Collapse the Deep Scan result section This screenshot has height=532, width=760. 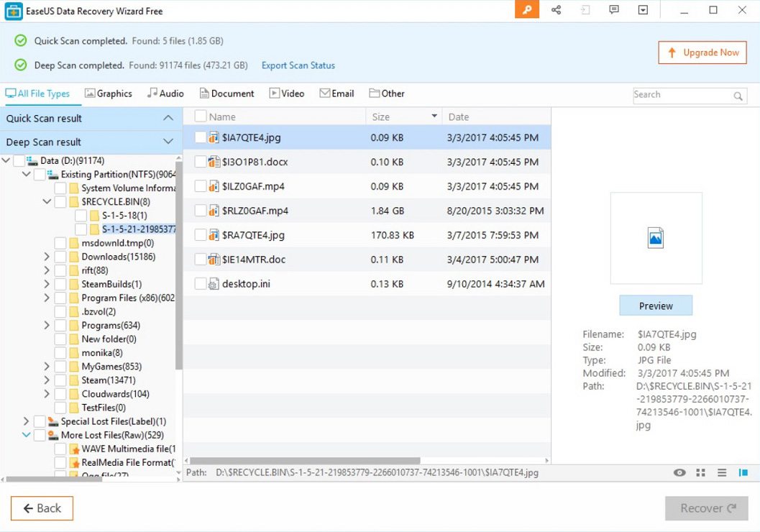click(167, 142)
